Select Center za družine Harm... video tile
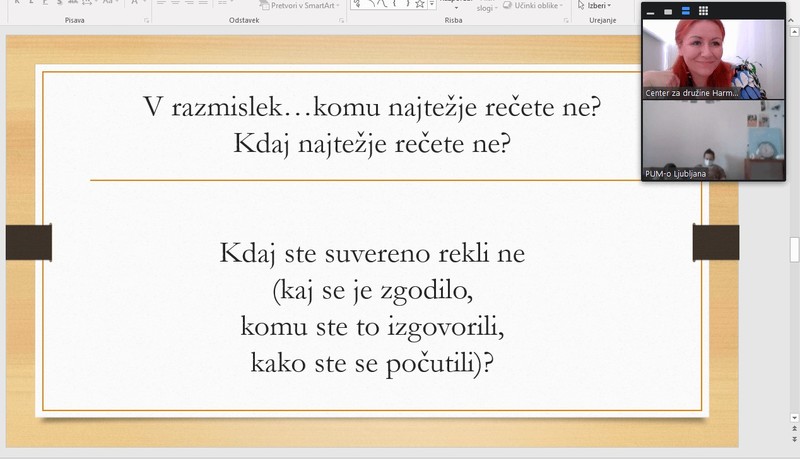Image resolution: width=800 pixels, height=459 pixels. tap(713, 59)
